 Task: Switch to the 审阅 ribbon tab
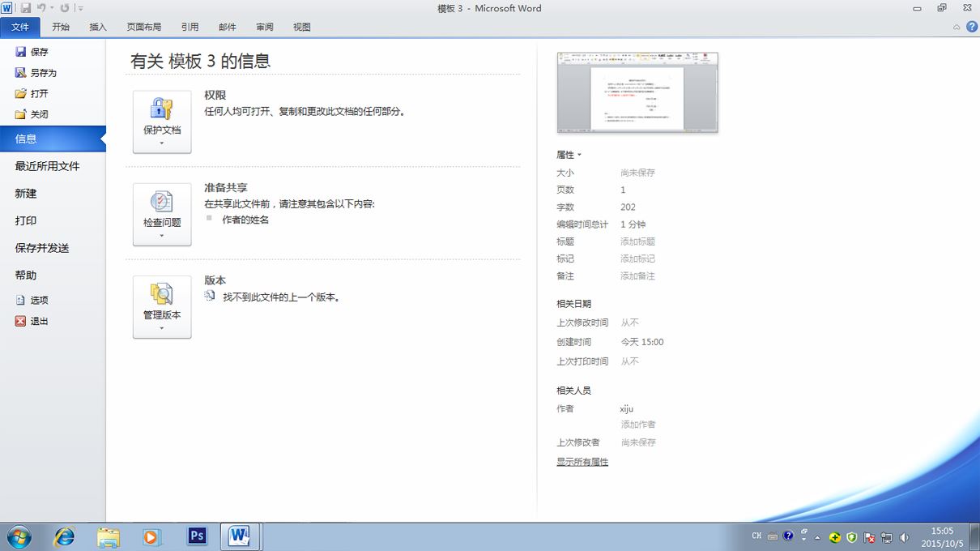click(x=265, y=27)
